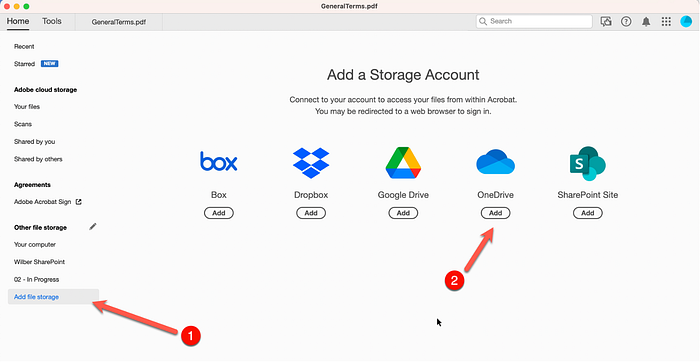Click the Box label text
The image size is (700, 362).
tap(219, 195)
